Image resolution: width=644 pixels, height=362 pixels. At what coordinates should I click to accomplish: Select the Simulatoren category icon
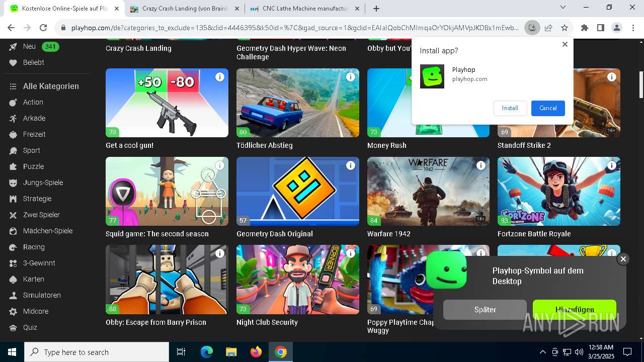13,295
